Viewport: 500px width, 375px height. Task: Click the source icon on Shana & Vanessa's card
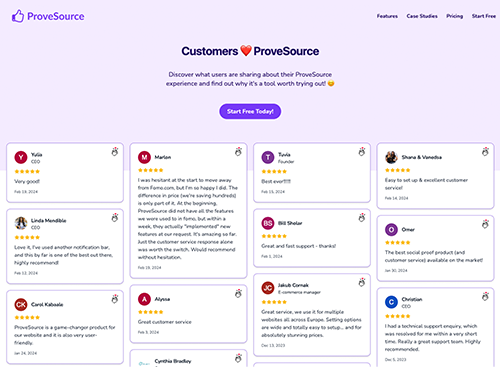pos(485,152)
